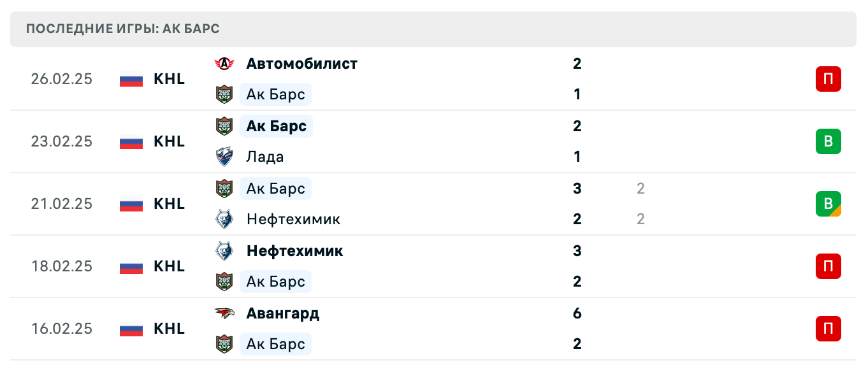This screenshot has height=372, width=868.
Task: Click the Нефтехимик team name on 18.02.25
Action: point(294,251)
